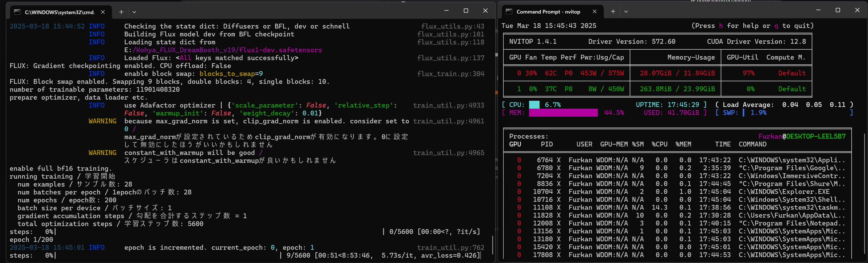The width and height of the screenshot is (868, 263).
Task: Close the nvitop tab
Action: tap(595, 12)
